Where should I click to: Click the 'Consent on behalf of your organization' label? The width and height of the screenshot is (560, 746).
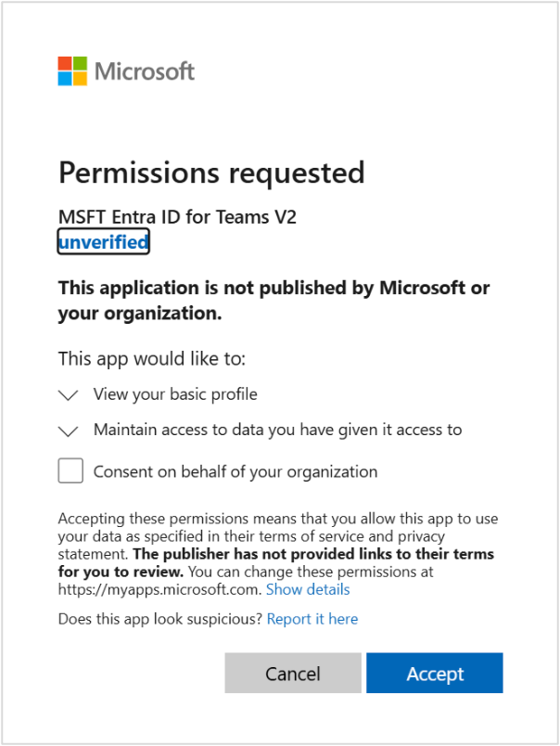coord(235,471)
